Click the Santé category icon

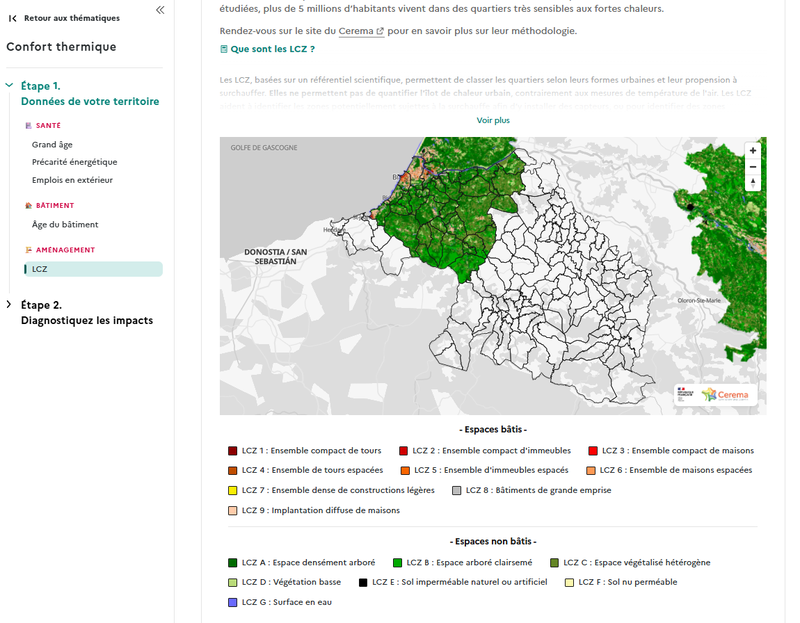(x=29, y=126)
